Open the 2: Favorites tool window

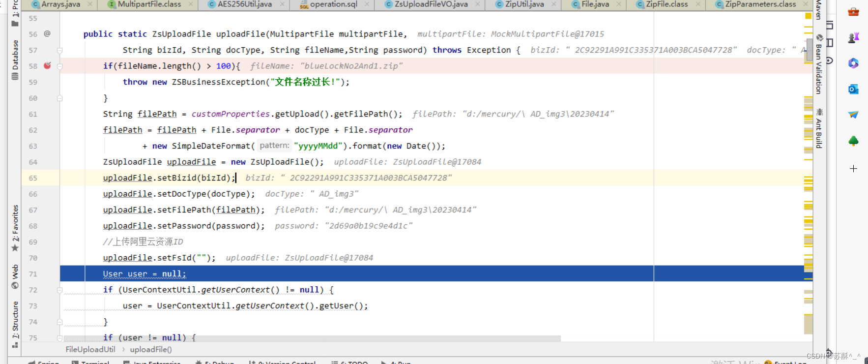click(x=15, y=228)
